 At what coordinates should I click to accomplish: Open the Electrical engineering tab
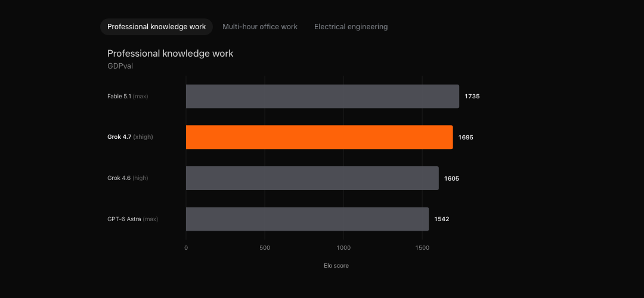pos(351,27)
